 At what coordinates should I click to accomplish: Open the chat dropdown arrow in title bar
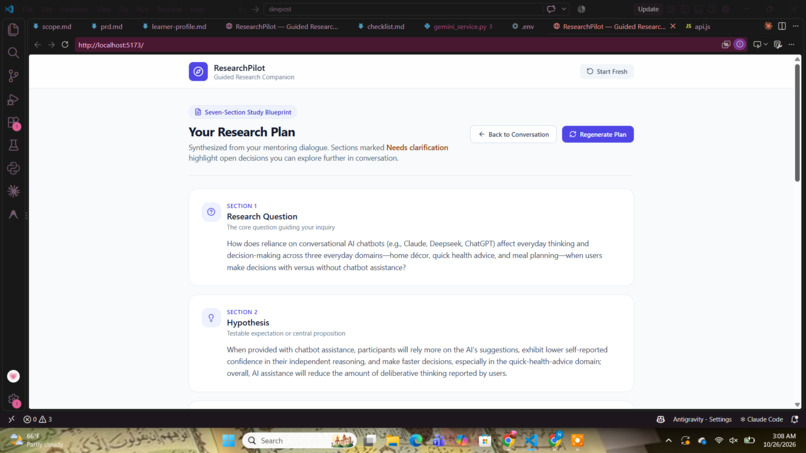564,9
